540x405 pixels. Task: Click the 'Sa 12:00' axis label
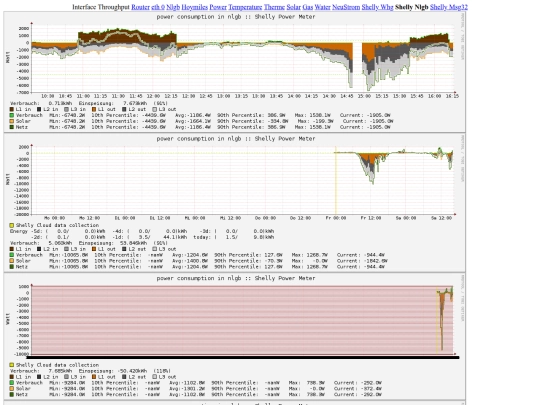pyautogui.click(x=441, y=218)
